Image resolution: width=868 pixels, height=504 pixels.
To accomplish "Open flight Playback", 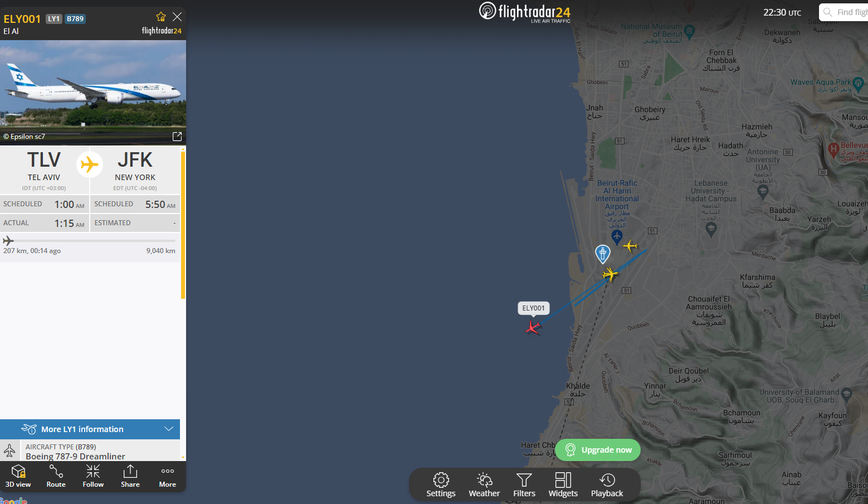I will tap(607, 485).
